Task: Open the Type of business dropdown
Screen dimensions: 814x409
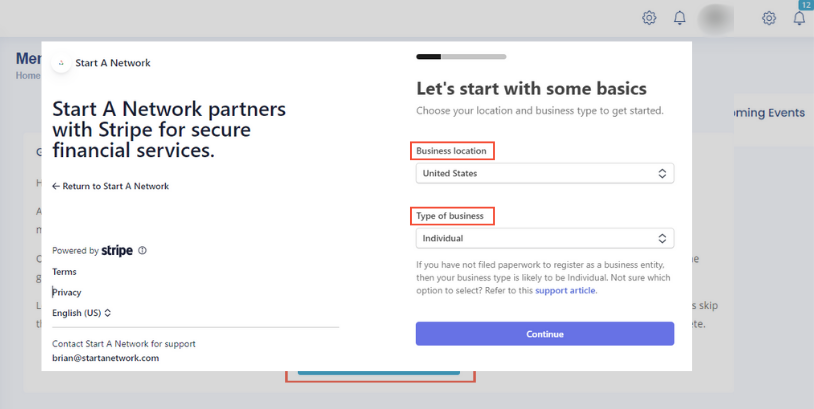Action: click(x=544, y=239)
